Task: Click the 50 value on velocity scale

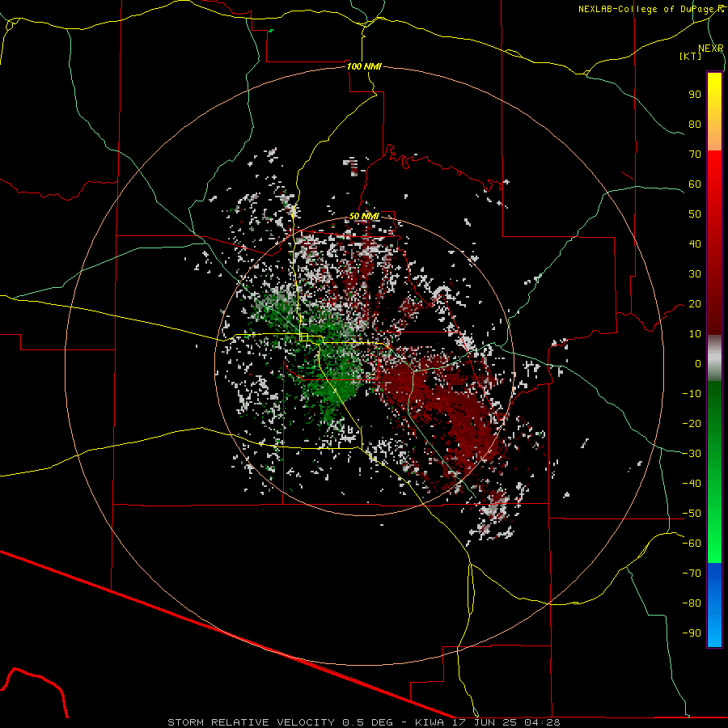Action: coord(695,214)
